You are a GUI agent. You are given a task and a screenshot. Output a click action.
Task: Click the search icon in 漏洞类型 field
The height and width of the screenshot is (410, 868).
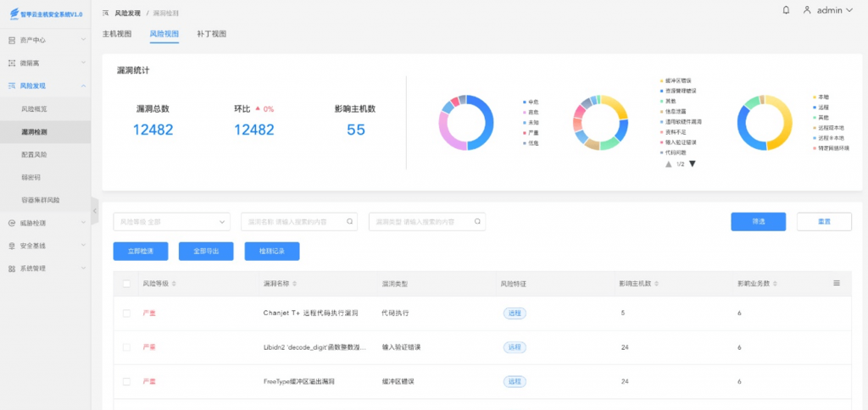[x=478, y=222]
